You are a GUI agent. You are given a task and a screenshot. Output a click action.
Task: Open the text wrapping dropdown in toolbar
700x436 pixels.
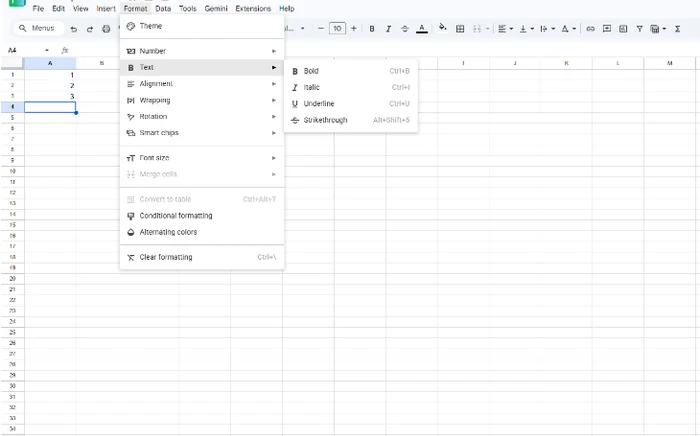[547, 29]
